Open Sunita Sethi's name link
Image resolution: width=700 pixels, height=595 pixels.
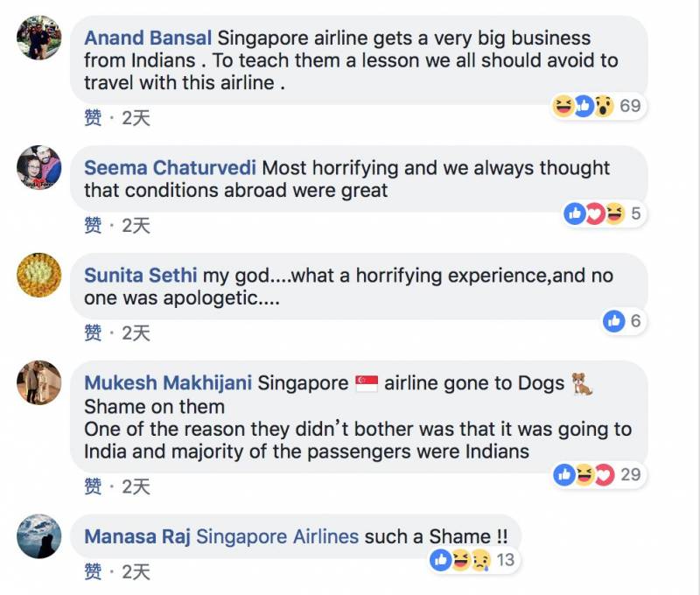click(141, 276)
